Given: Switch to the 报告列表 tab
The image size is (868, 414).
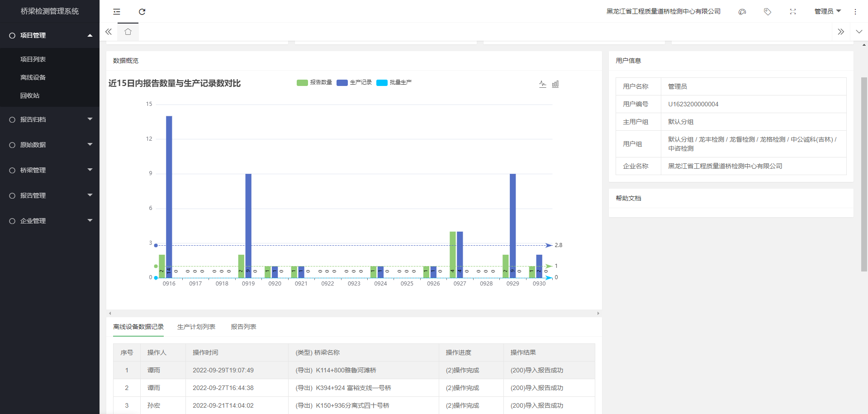Looking at the screenshot, I should coord(243,327).
